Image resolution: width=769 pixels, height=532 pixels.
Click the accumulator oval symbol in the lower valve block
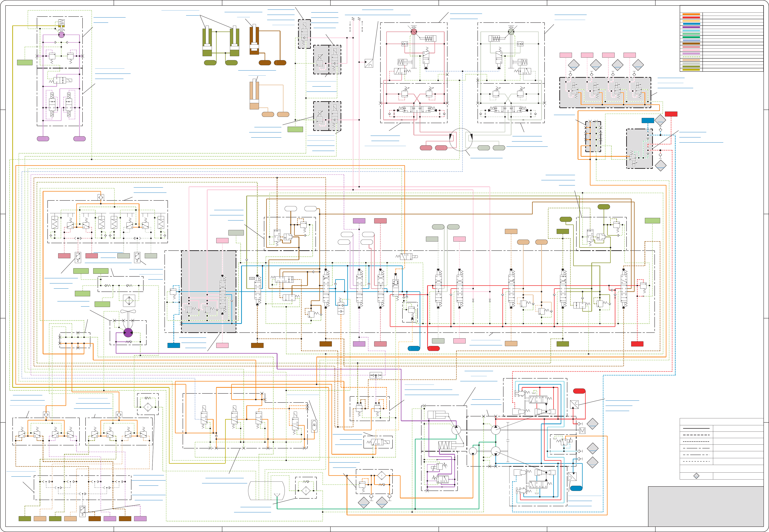314,426
